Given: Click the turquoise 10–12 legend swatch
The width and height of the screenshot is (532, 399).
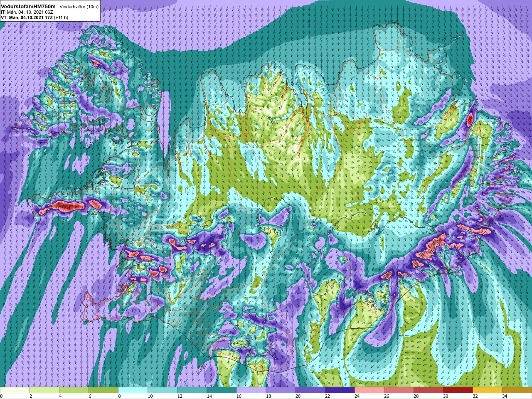Looking at the screenshot, I should pyautogui.click(x=163, y=390).
